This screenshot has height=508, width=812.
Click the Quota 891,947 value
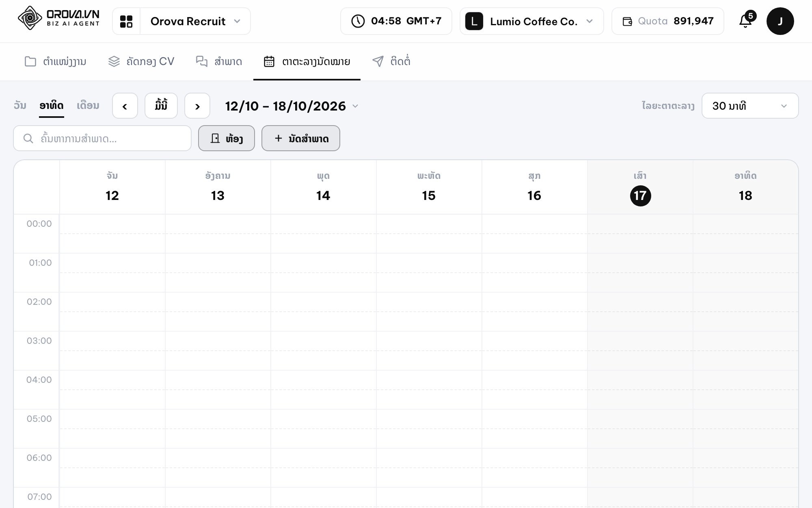tap(693, 21)
